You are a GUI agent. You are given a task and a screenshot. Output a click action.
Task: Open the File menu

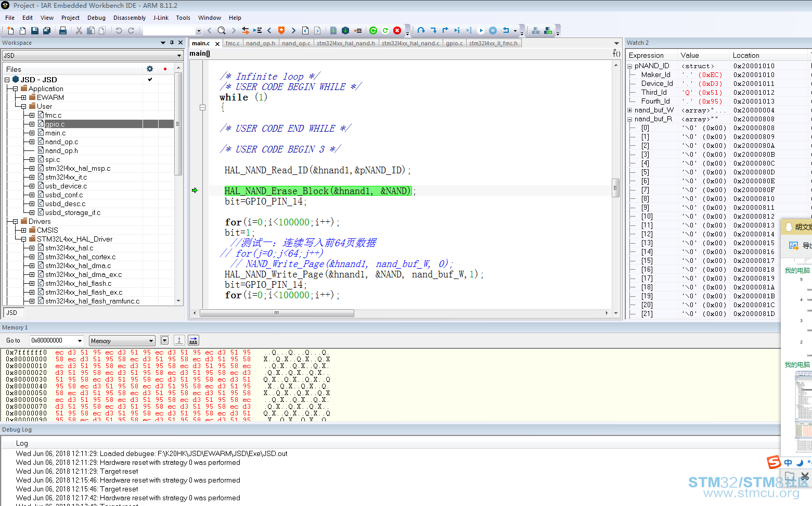[x=10, y=18]
